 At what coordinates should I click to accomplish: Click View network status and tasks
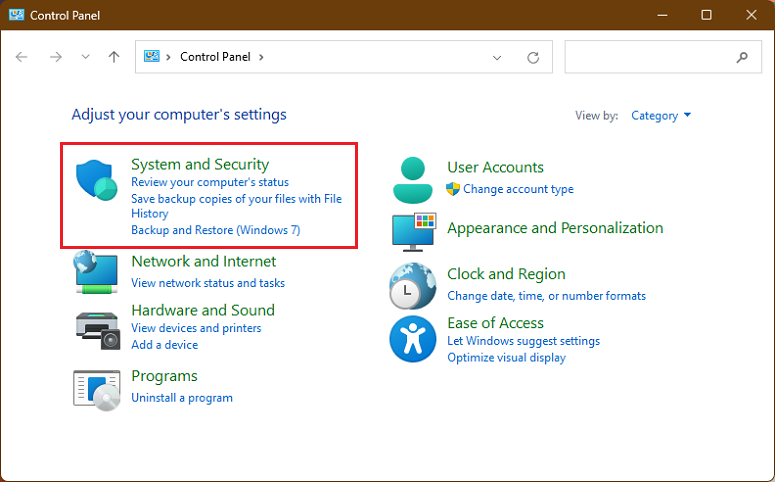pyautogui.click(x=208, y=283)
